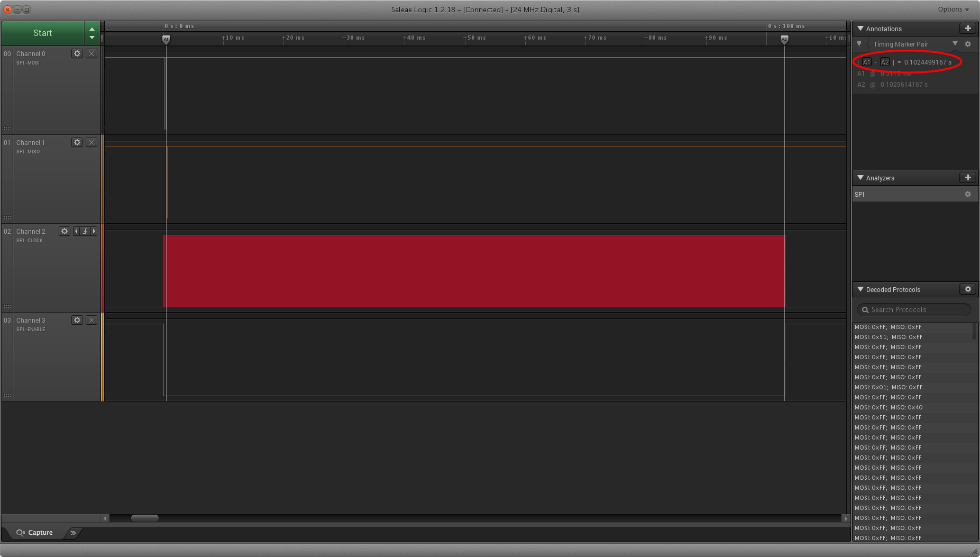Toggle the Channel 0 trigger button
Viewport: 980px width, 557px height.
click(x=91, y=53)
